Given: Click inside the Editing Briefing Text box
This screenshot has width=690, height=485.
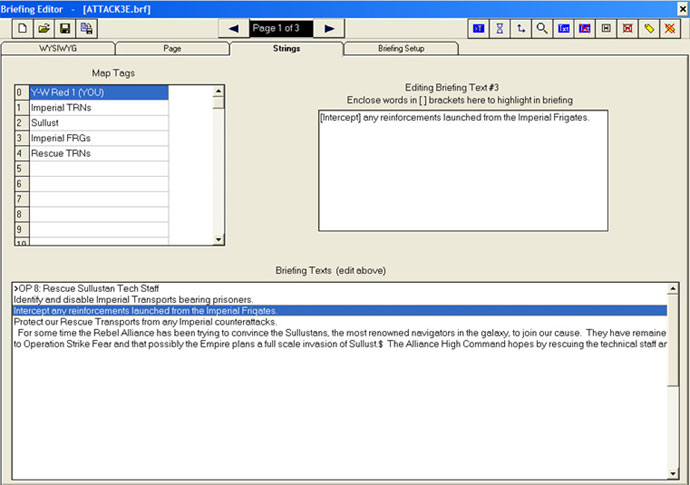Looking at the screenshot, I should click(x=463, y=171).
